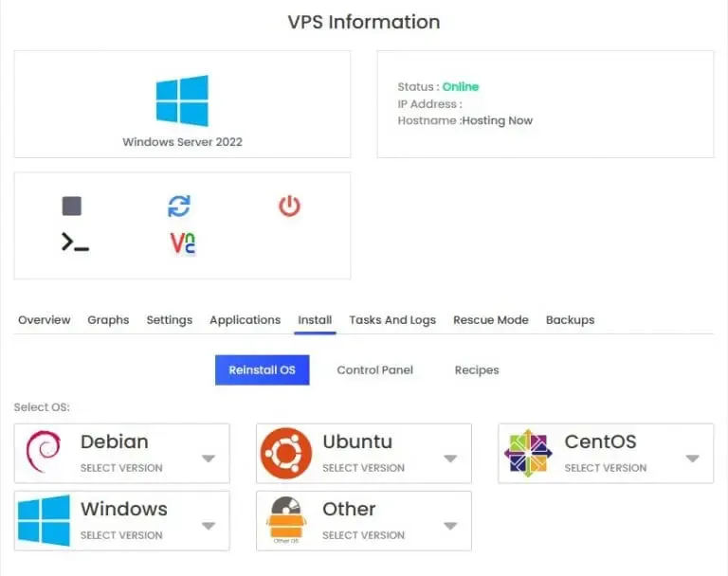The height and width of the screenshot is (576, 728).
Task: Click the Other OS box icon
Action: click(286, 520)
